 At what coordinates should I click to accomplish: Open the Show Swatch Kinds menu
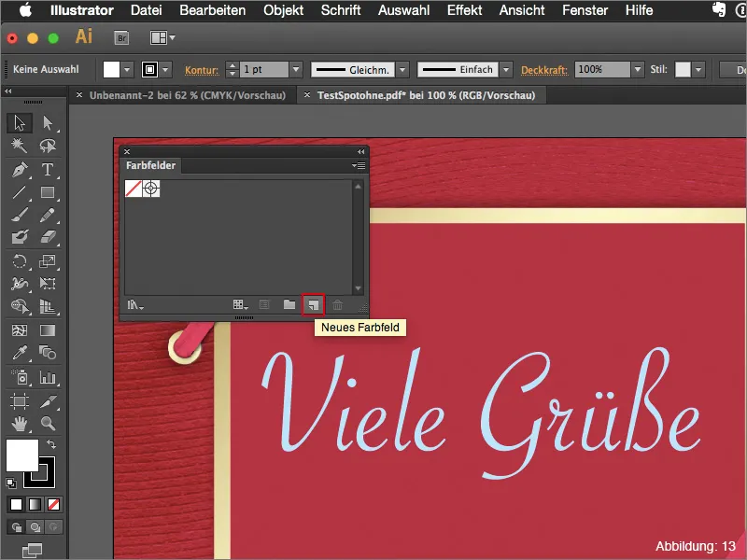pyautogui.click(x=240, y=305)
